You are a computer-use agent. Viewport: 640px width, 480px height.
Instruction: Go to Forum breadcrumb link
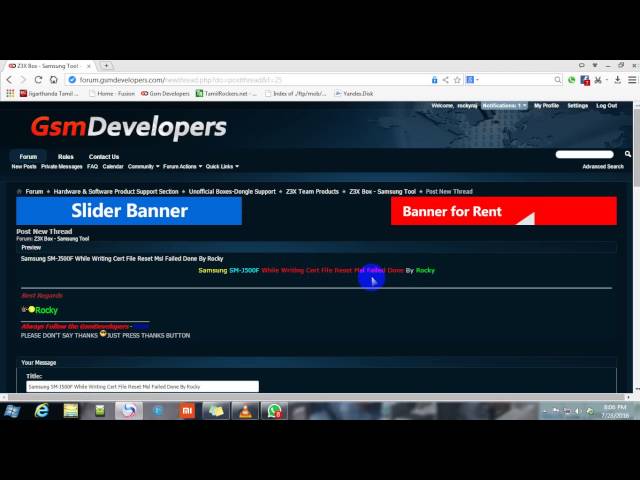(x=34, y=191)
